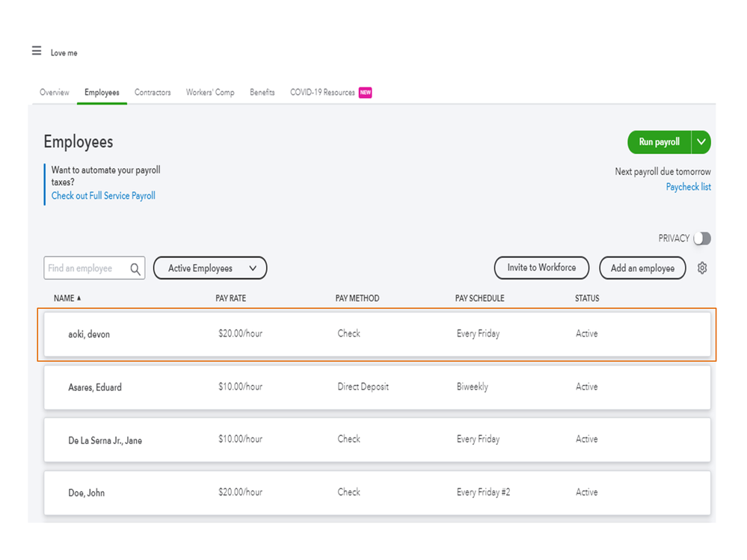Toggle the PRIVACY switch
747x560 pixels.
pos(701,239)
